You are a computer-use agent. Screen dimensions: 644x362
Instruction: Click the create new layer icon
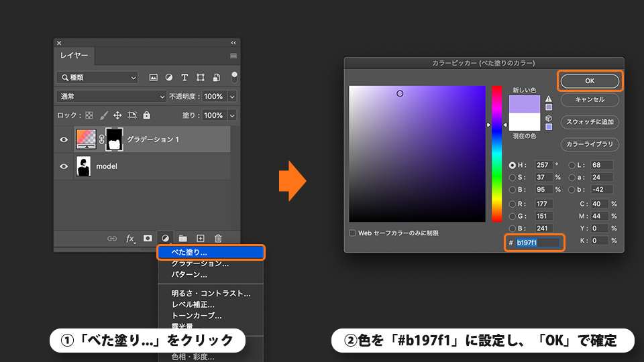pyautogui.click(x=201, y=239)
